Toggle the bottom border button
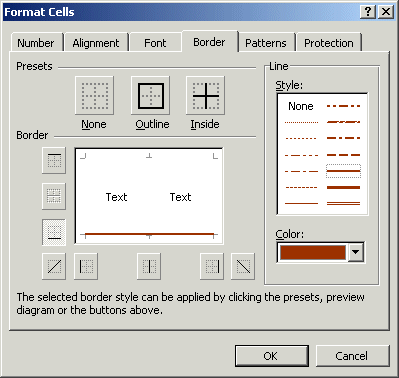 [x=54, y=232]
